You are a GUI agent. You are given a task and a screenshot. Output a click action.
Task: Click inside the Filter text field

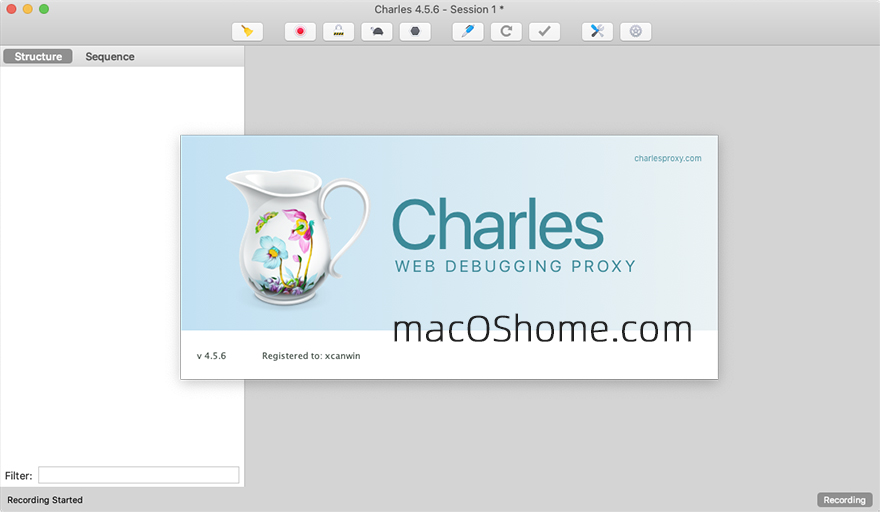(138, 475)
